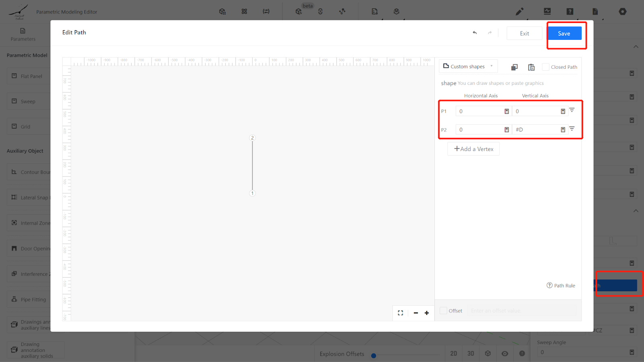The width and height of the screenshot is (644, 362).
Task: Open formula calculator for P2 vertical
Action: pos(563,130)
